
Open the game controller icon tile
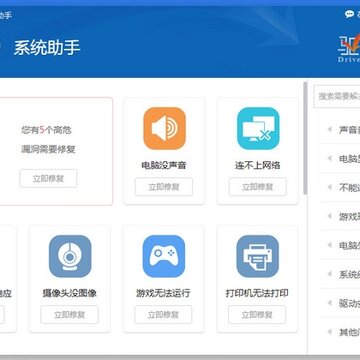point(164,256)
